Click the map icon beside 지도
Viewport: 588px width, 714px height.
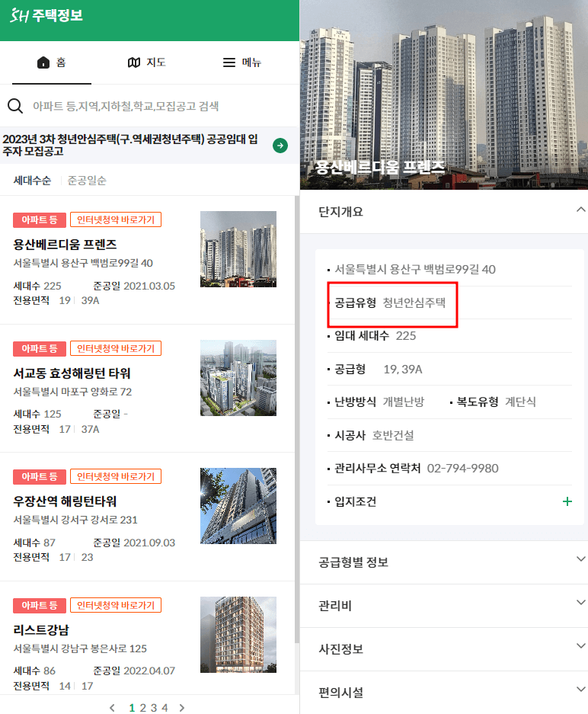[x=134, y=62]
